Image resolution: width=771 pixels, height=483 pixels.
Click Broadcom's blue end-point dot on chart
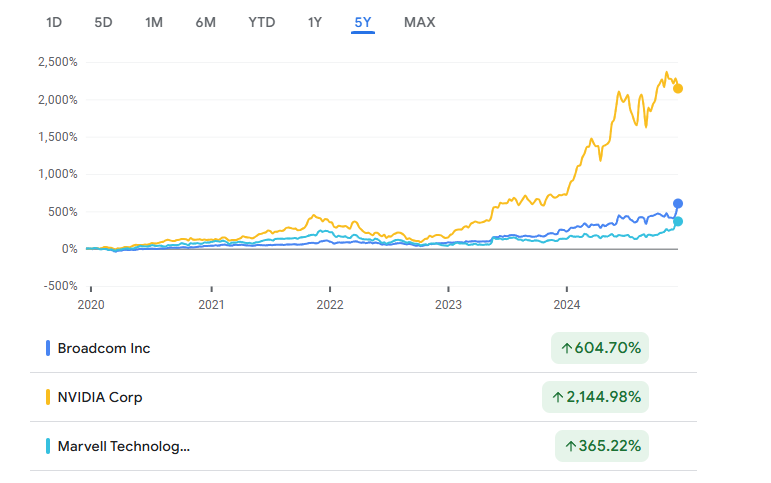coord(678,204)
